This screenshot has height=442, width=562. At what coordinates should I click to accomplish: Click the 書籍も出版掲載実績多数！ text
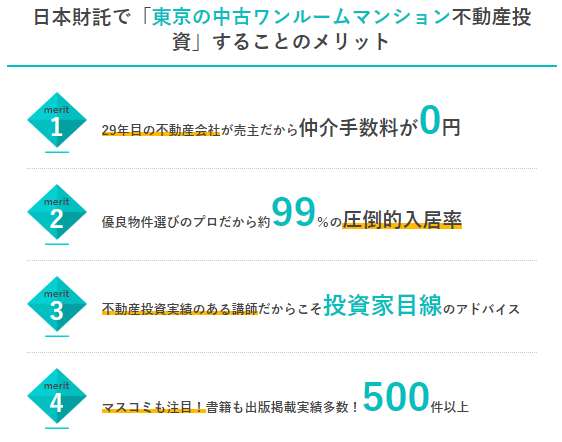click(282, 407)
